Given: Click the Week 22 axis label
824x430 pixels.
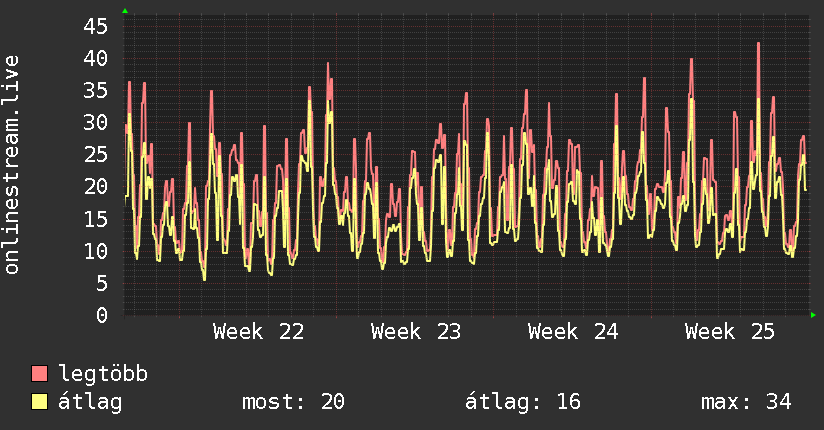Looking at the screenshot, I should pyautogui.click(x=259, y=332).
